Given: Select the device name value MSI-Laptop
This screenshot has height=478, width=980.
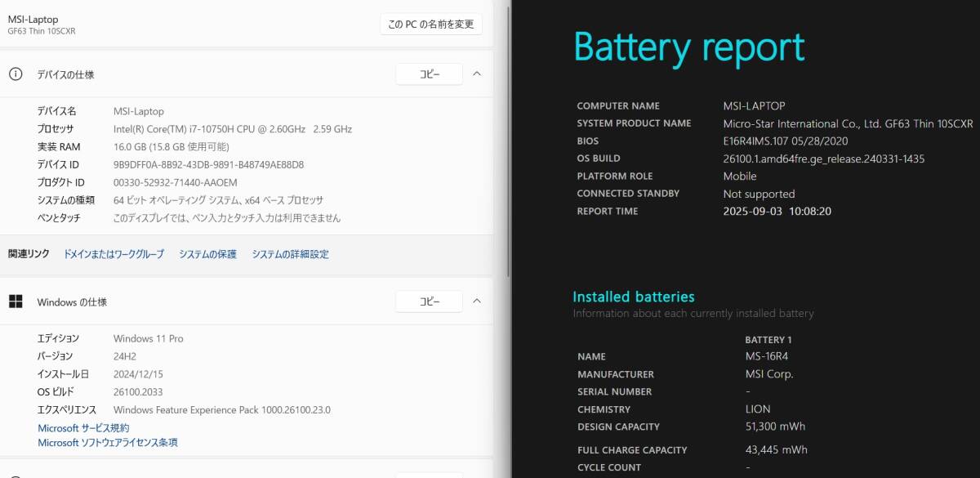Looking at the screenshot, I should 139,111.
